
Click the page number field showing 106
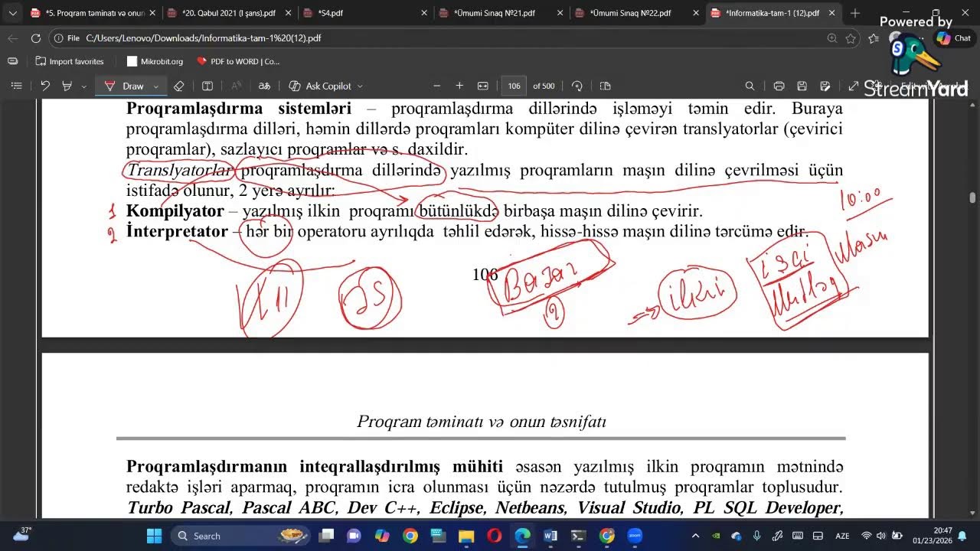point(514,86)
